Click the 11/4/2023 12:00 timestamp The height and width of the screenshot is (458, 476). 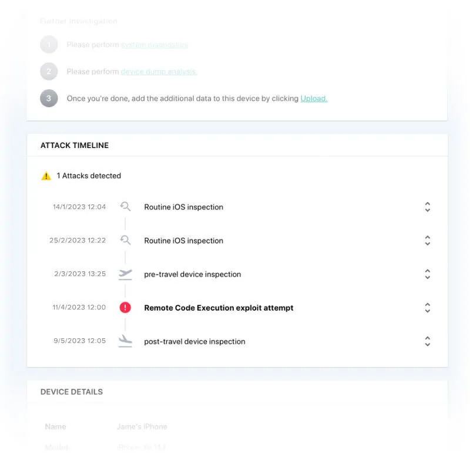(x=79, y=308)
